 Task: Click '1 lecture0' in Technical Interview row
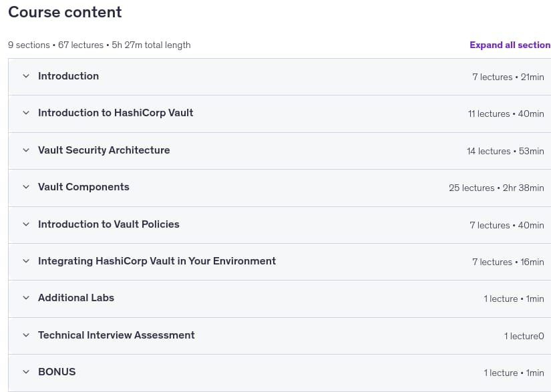click(x=524, y=336)
